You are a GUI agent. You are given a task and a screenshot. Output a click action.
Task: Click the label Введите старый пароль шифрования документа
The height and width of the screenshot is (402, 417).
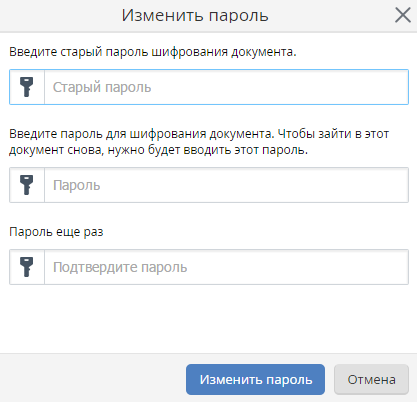(x=153, y=52)
